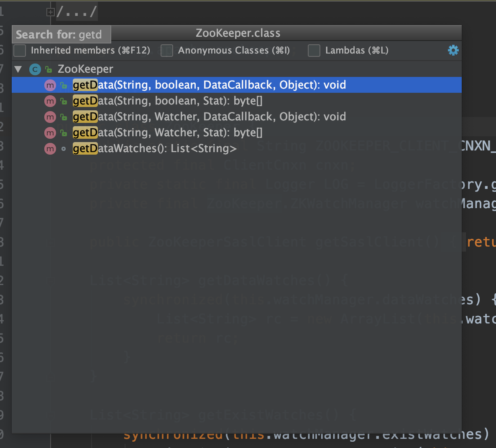The height and width of the screenshot is (448, 496).
Task: Click method icon of getDataWatches row
Action: [x=50, y=149]
